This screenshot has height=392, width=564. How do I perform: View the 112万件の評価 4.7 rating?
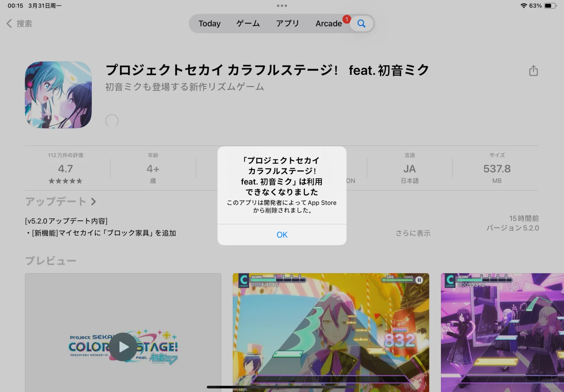(x=66, y=168)
